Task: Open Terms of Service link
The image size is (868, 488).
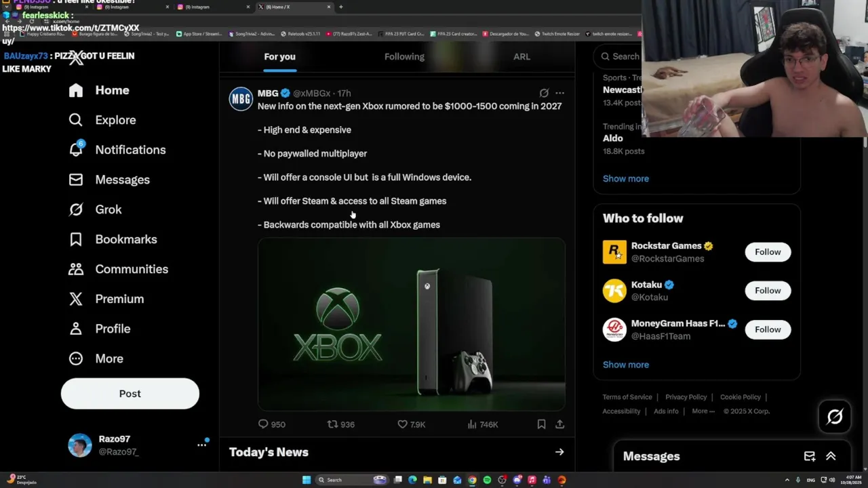Action: click(627, 397)
